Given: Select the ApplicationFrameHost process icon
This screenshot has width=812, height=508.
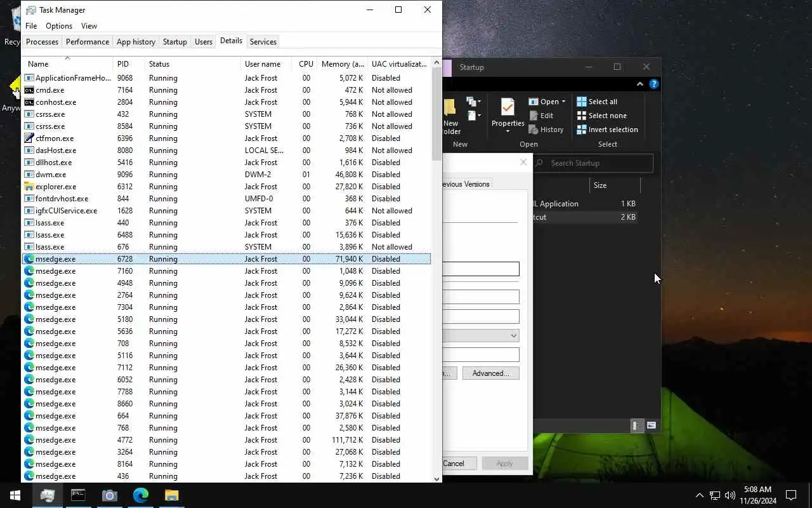Looking at the screenshot, I should [29, 78].
